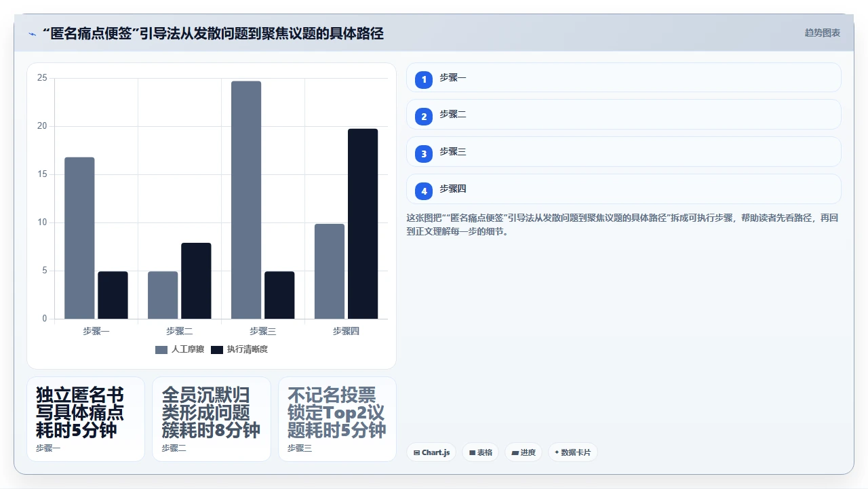868x489 pixels.
Task: Click the 人工摩擦 bar for 步骤四
Action: 330,271
